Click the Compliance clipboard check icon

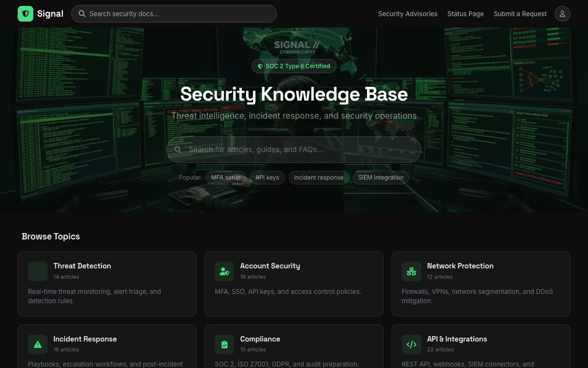pos(224,344)
